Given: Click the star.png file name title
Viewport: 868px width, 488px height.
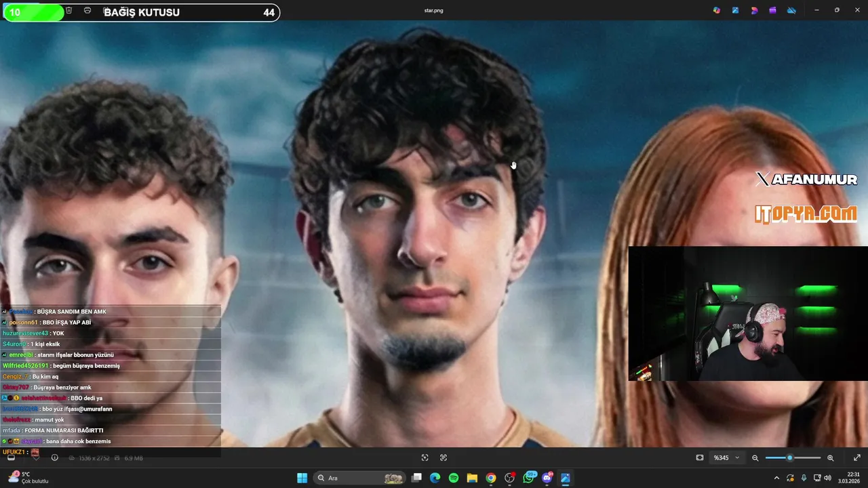Looking at the screenshot, I should (x=433, y=10).
